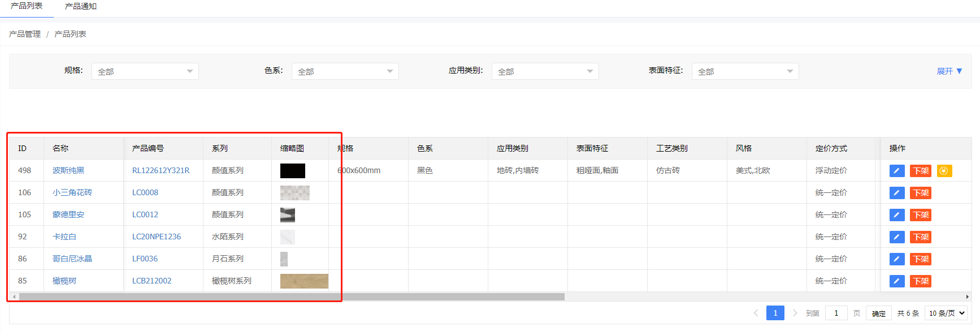Confirm page jump with 确定
Screen dimensions: 980x331
point(879,313)
